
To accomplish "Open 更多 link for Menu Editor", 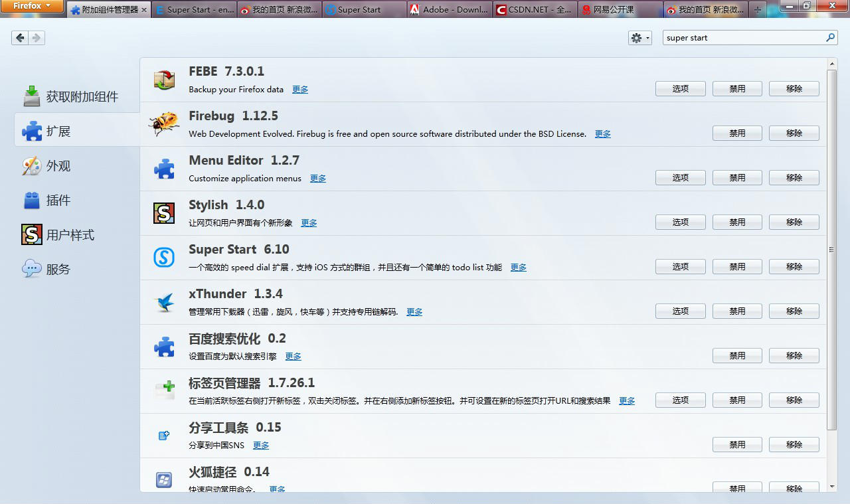I will point(318,179).
